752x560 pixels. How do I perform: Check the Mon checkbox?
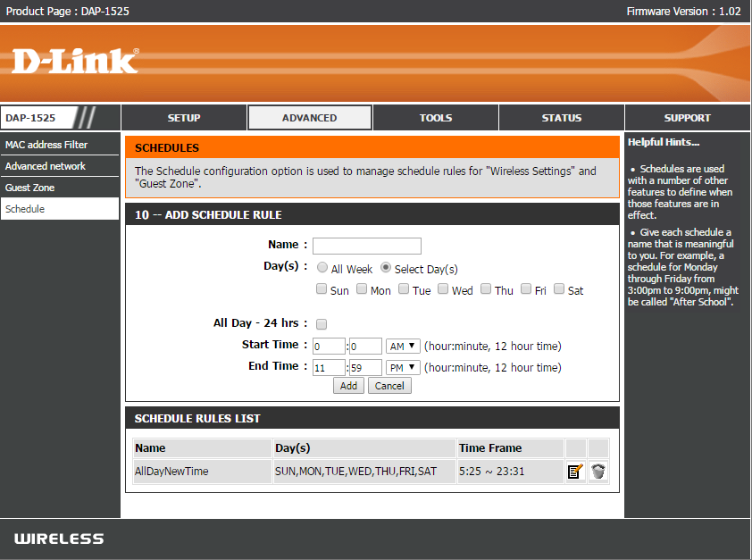point(362,288)
